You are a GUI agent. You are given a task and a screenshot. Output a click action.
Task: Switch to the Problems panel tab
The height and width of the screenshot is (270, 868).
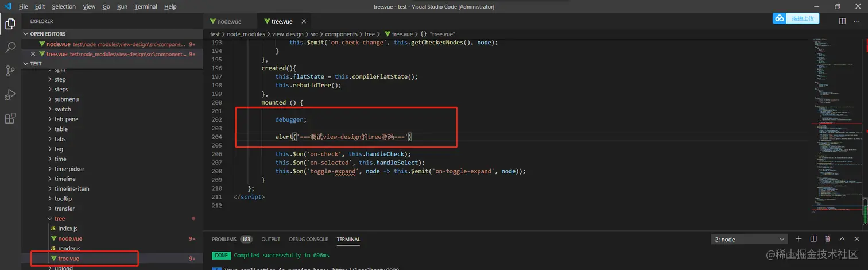224,239
